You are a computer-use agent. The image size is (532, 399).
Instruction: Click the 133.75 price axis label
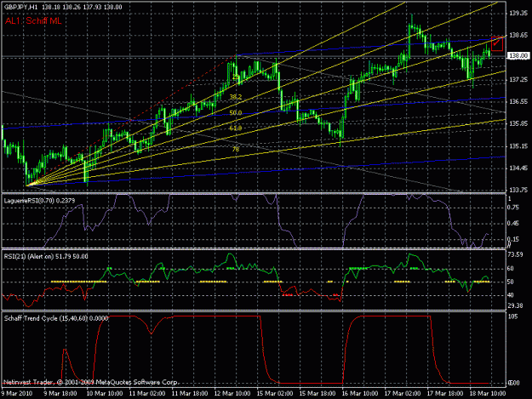pyautogui.click(x=518, y=190)
